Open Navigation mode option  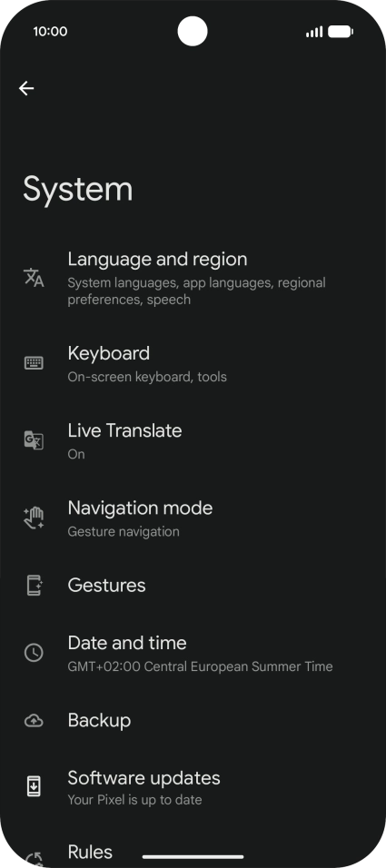click(x=193, y=518)
